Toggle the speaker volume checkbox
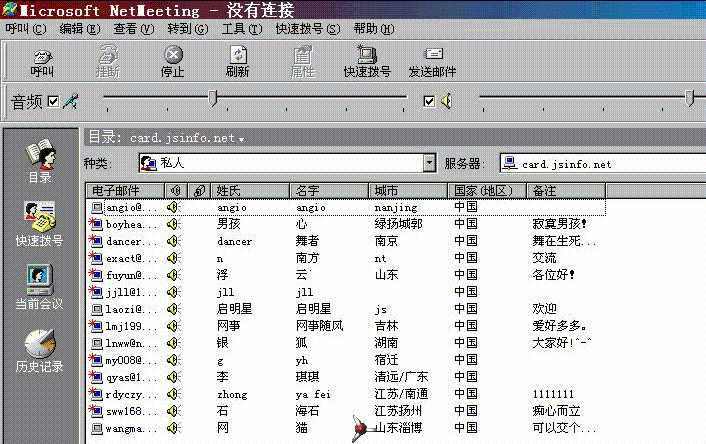706x444 pixels. coord(429,101)
